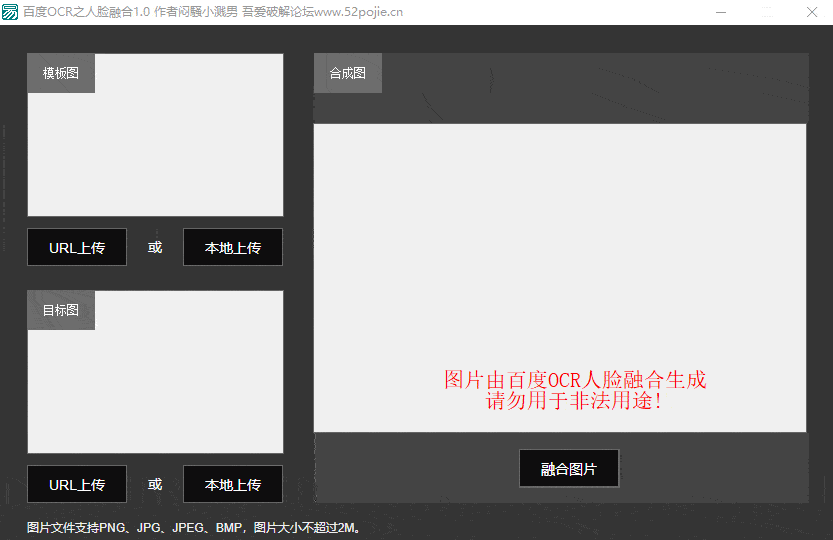
Task: Click the 融合图片 button
Action: point(568,469)
